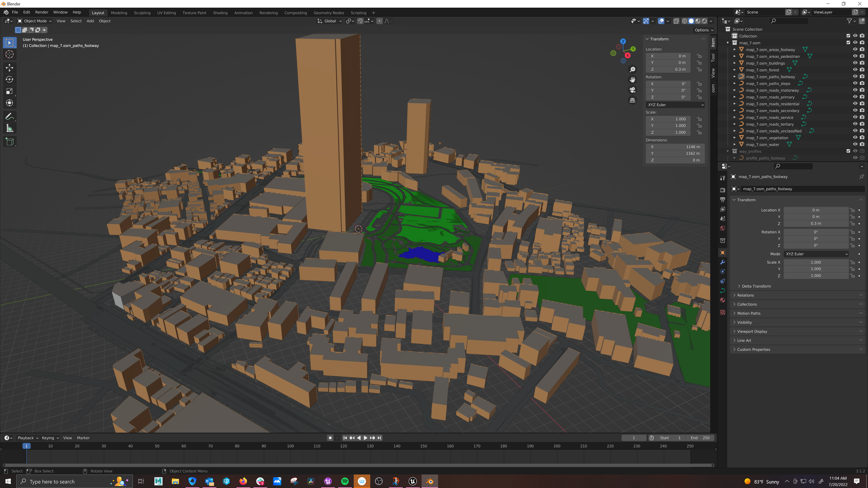Toggle auto keying record button
Image resolution: width=868 pixels, height=488 pixels.
click(330, 438)
